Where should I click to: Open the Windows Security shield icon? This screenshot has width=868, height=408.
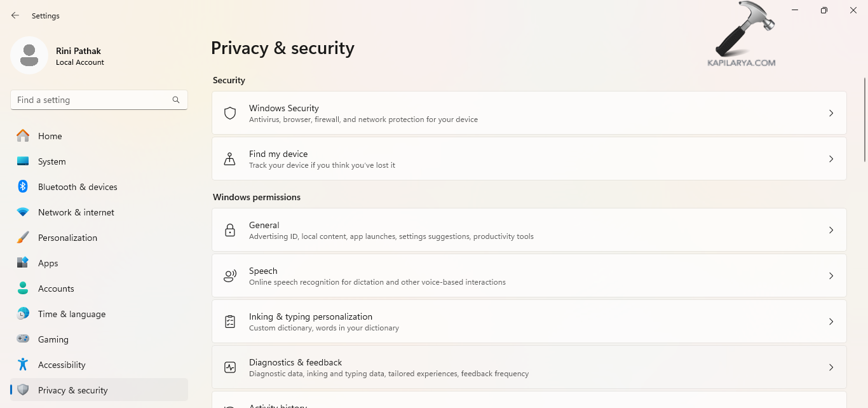(x=229, y=112)
